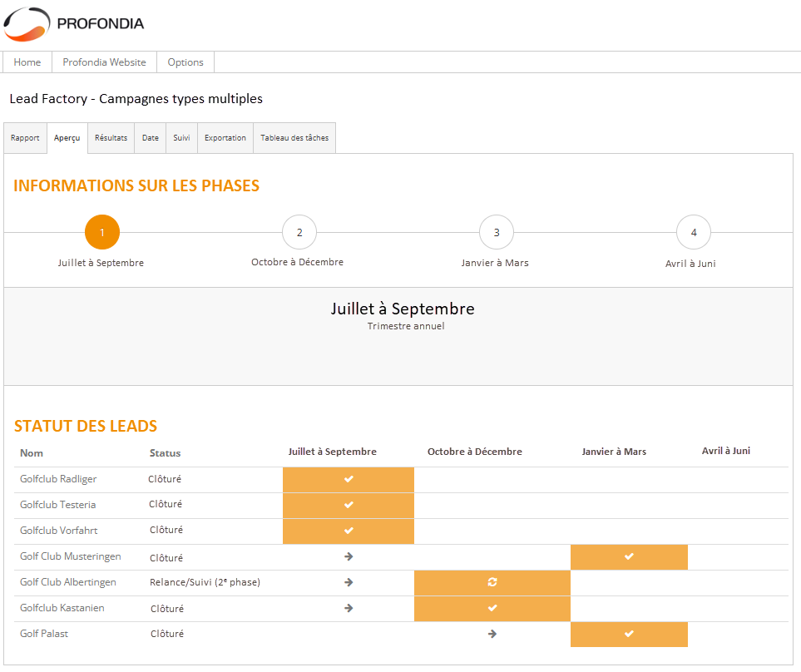Image resolution: width=801 pixels, height=672 pixels.
Task: Click checkmark icon in Golfclub Radliger row
Action: click(x=349, y=479)
